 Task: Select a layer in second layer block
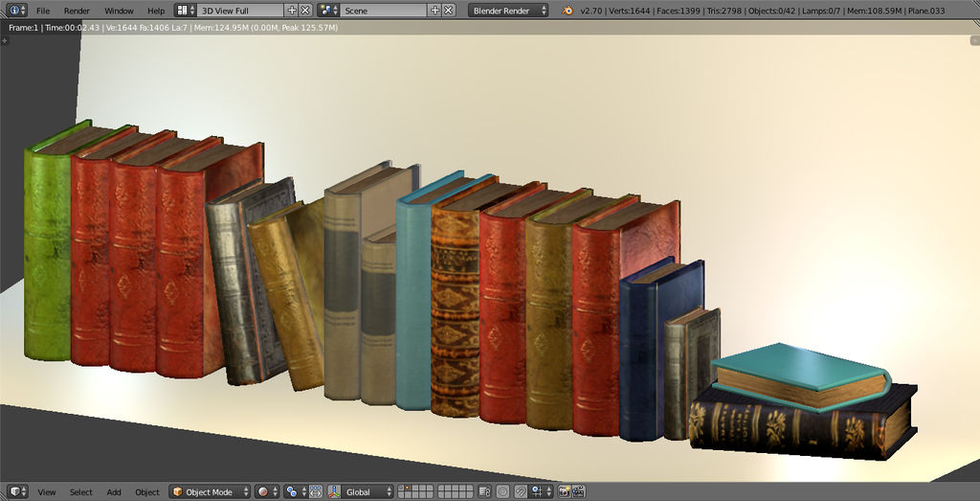tap(455, 491)
